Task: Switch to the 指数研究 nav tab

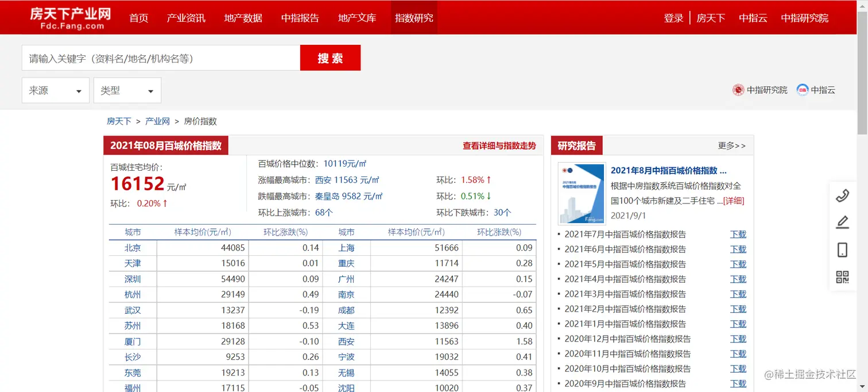Action: click(414, 17)
